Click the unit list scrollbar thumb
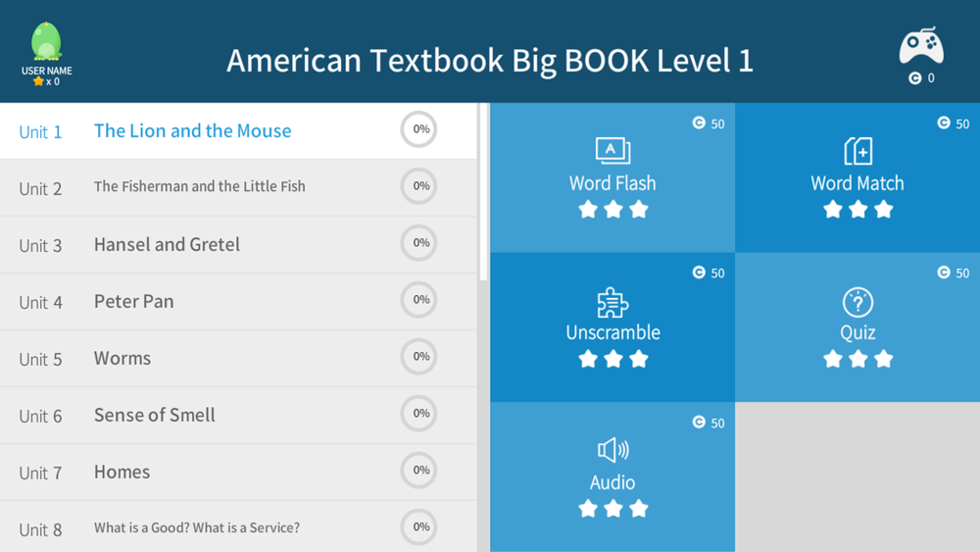 pos(484,192)
